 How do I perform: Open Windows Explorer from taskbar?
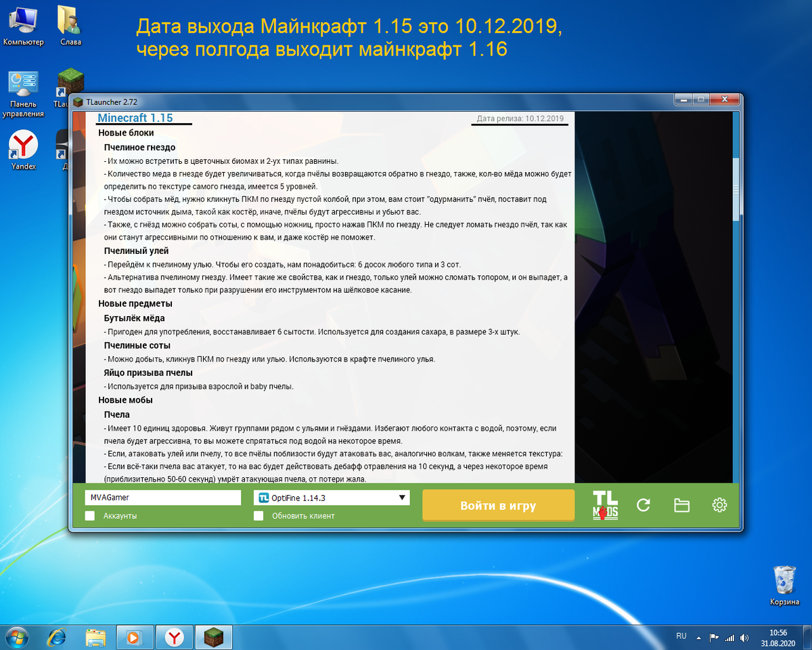point(95,637)
